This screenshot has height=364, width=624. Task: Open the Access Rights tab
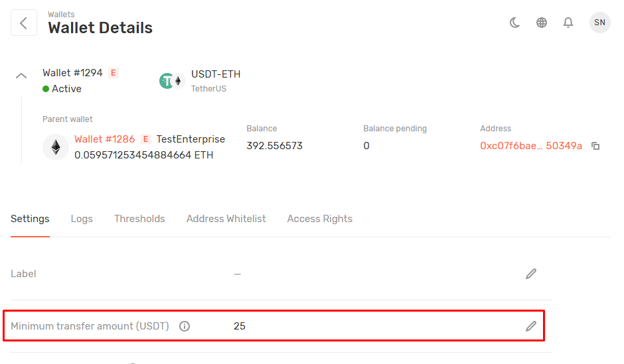[319, 219]
